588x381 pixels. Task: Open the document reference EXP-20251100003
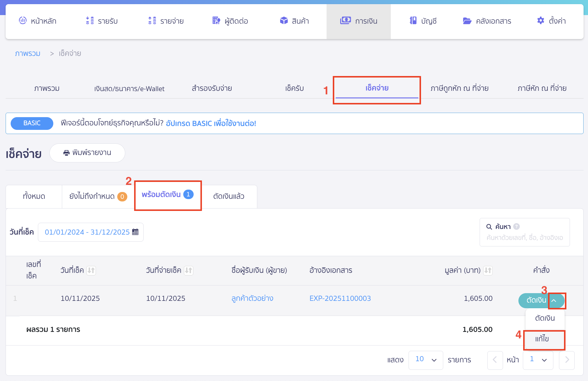click(340, 298)
